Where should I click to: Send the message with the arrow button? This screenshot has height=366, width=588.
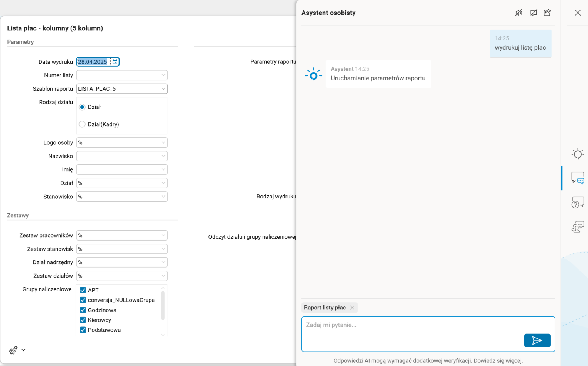coord(537,340)
